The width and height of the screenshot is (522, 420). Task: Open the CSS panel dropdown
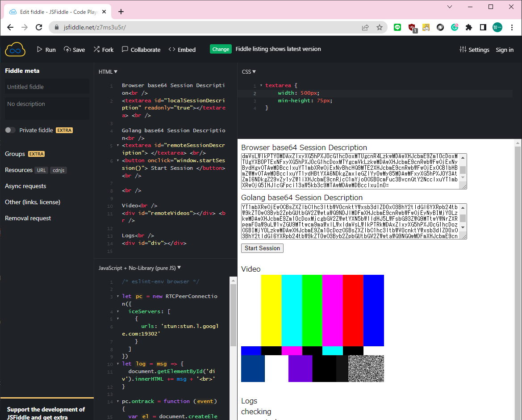point(249,71)
